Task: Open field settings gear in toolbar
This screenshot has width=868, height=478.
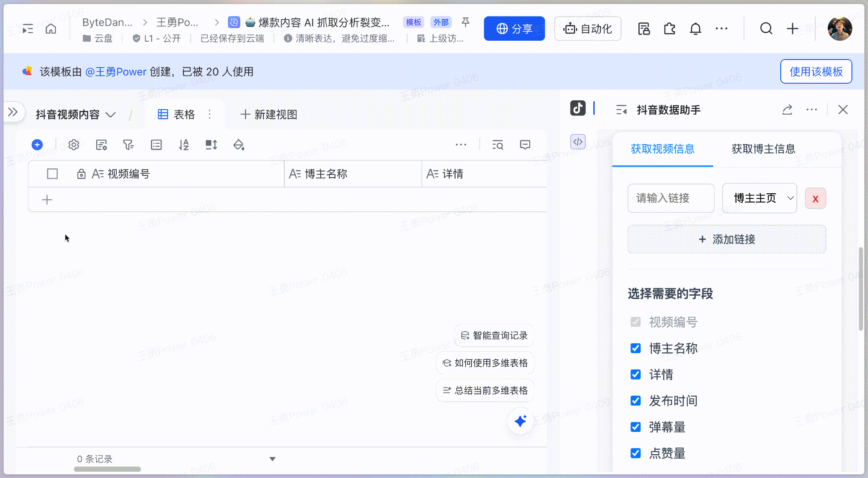Action: click(74, 145)
